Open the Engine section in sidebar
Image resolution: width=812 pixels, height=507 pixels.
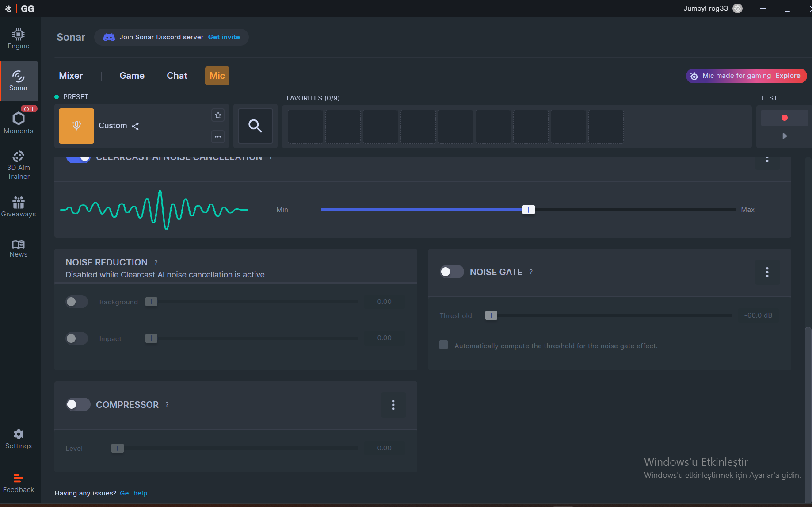pos(19,39)
